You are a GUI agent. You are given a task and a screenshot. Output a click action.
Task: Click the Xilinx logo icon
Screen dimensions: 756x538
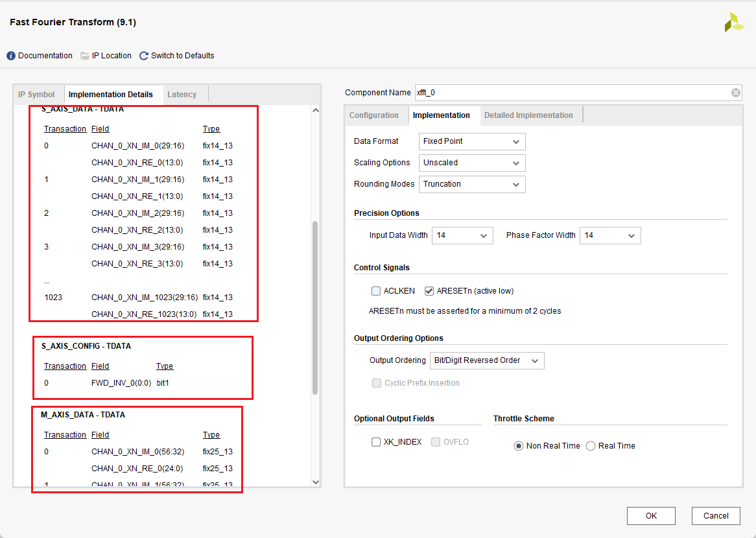coord(734,22)
